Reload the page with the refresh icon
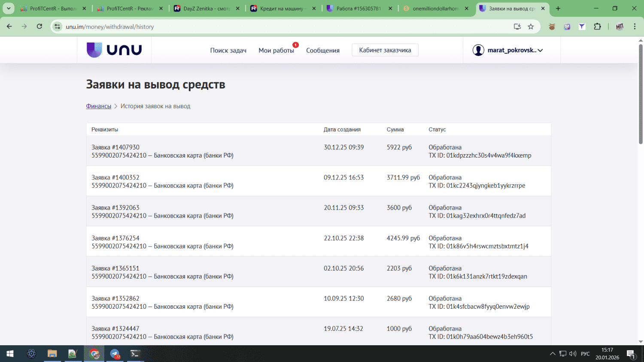 [39, 27]
